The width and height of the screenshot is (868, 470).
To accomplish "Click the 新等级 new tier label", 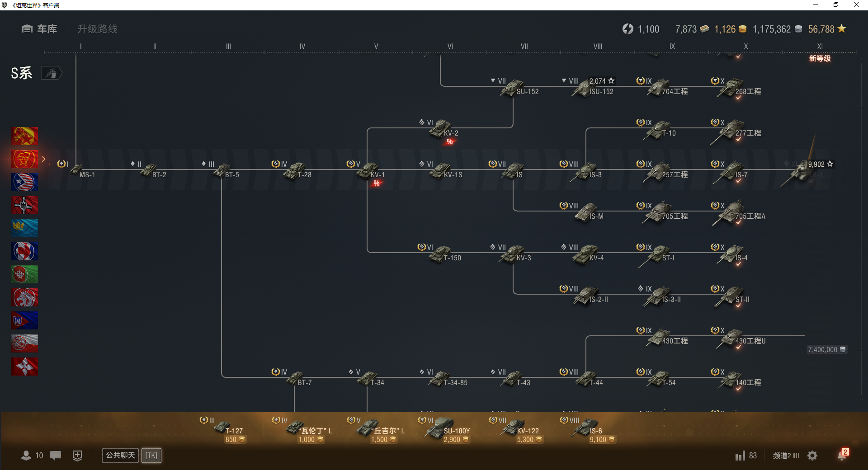I will (x=820, y=58).
